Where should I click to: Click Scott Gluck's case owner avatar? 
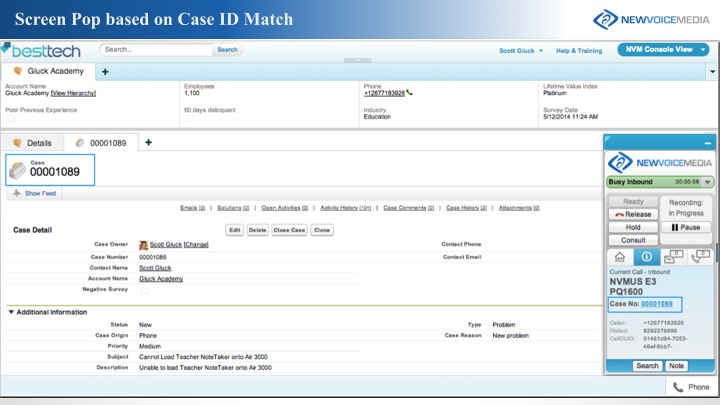coord(144,245)
